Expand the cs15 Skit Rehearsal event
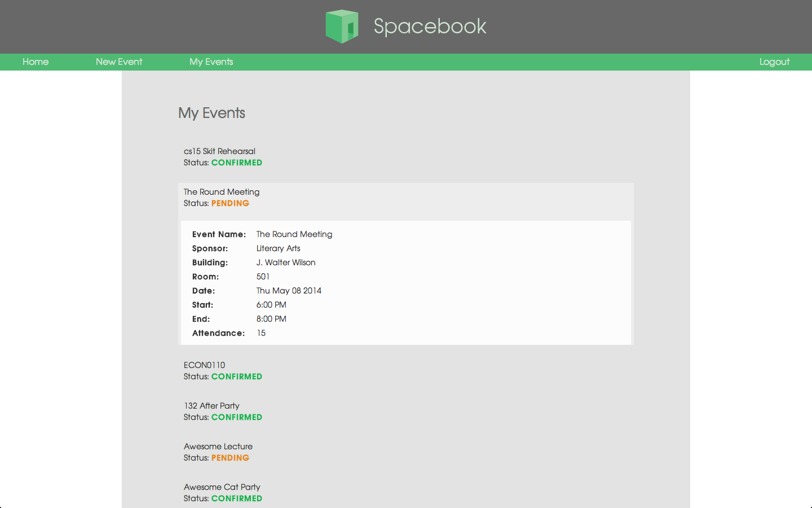 (x=219, y=151)
